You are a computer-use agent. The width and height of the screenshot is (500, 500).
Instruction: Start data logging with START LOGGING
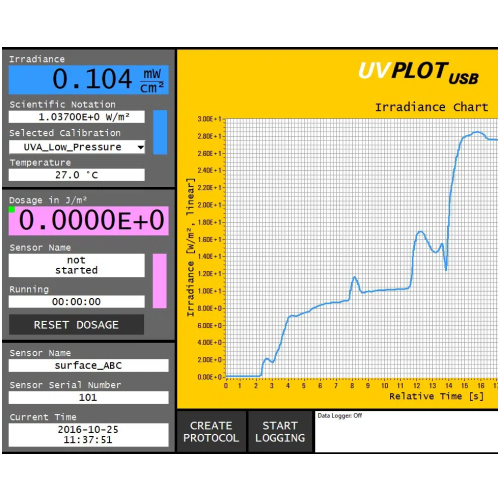pos(280,432)
